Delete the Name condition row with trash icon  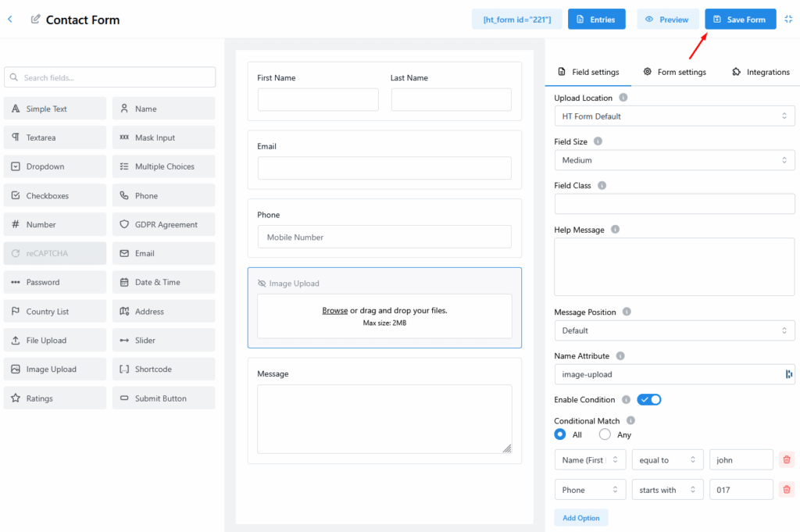click(787, 460)
